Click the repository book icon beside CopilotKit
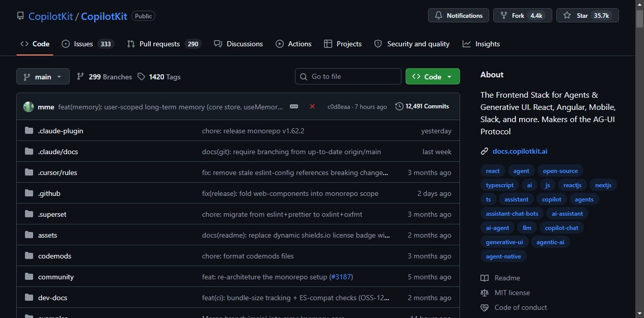 click(x=20, y=16)
